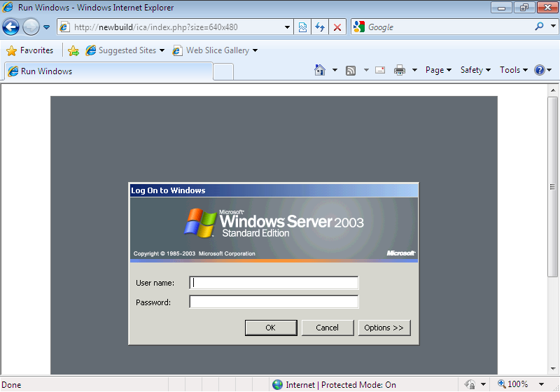This screenshot has height=392, width=560.
Task: Open the Page menu
Action: pyautogui.click(x=438, y=70)
